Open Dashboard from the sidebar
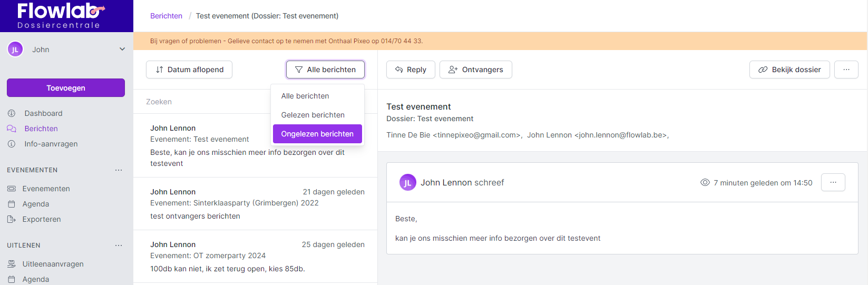The height and width of the screenshot is (285, 868). pos(43,113)
